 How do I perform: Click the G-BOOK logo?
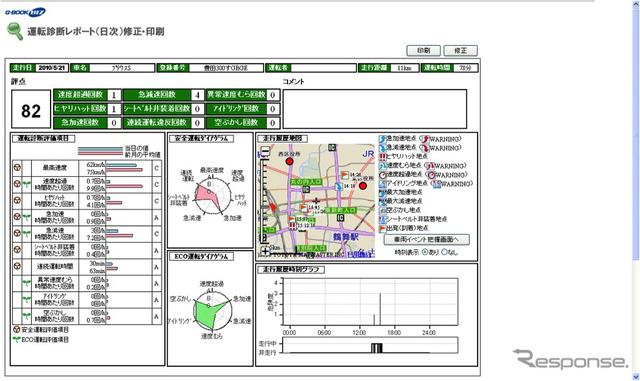25,12
